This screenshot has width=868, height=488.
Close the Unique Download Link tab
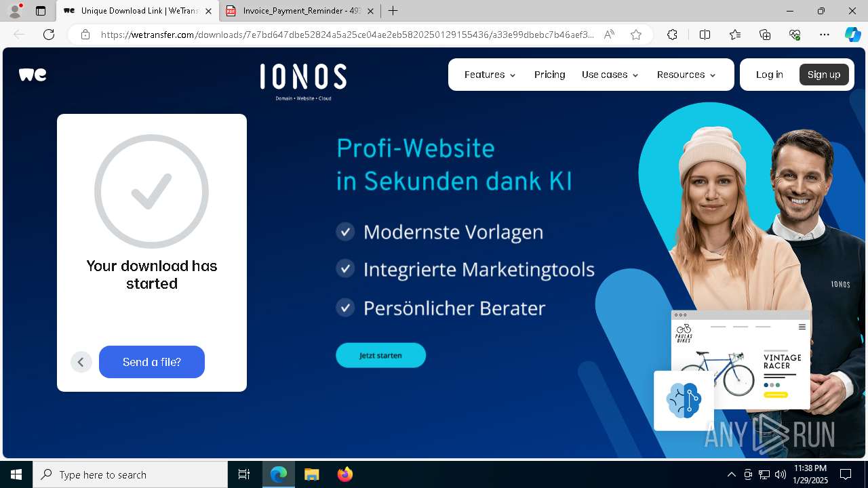208,11
